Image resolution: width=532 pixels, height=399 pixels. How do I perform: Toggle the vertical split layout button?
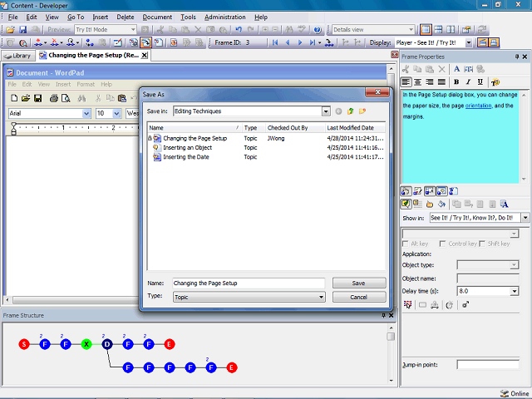pyautogui.click(x=451, y=30)
